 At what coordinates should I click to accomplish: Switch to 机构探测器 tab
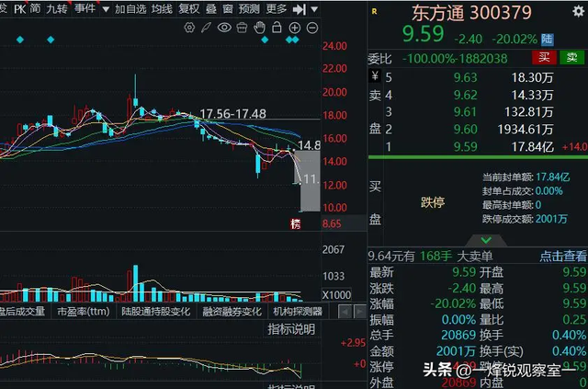coord(298,311)
